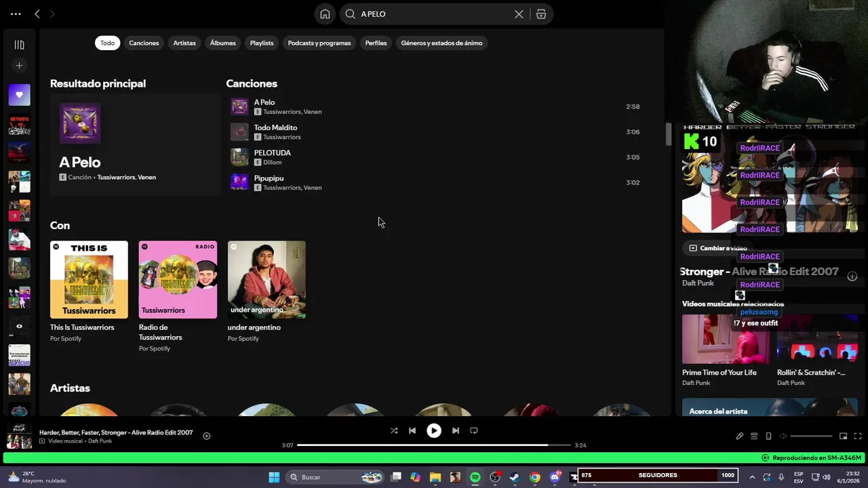
Task: Open Prime Time of Your Life video
Action: 726,350
